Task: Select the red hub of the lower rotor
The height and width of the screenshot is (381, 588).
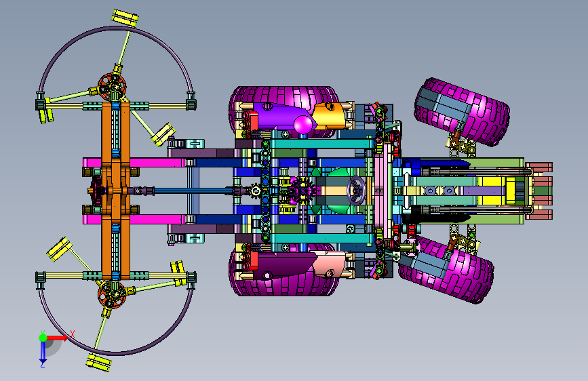Action: point(112,295)
